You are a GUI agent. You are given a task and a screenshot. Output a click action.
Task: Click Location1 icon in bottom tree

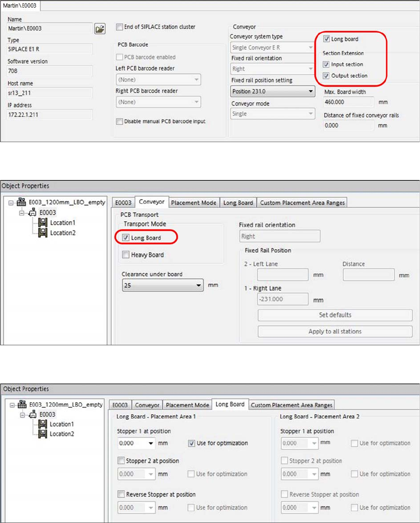(x=43, y=424)
